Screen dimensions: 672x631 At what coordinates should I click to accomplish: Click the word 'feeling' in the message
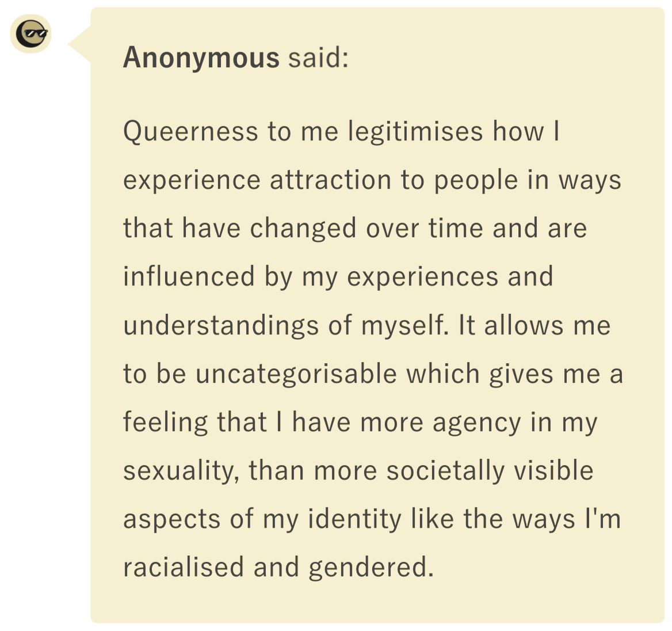tap(166, 422)
